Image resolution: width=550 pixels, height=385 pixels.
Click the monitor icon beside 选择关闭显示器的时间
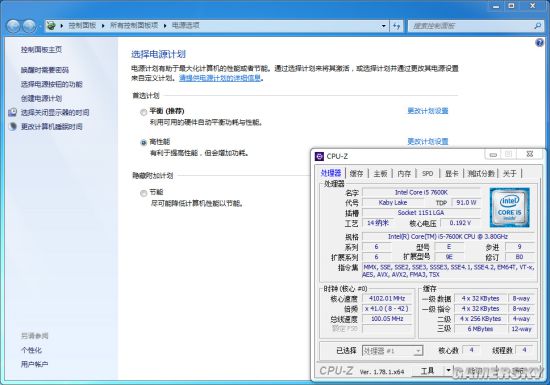click(13, 112)
